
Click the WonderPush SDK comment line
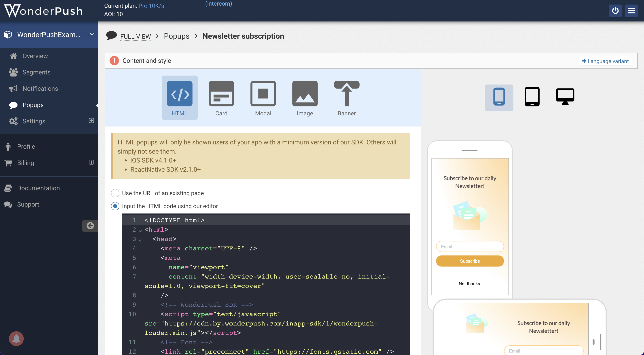(206, 304)
